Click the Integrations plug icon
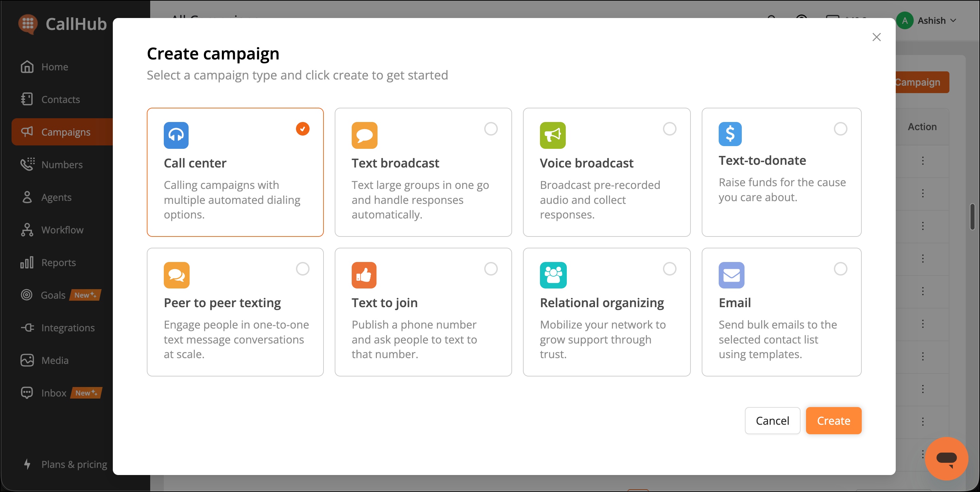Image resolution: width=980 pixels, height=492 pixels. click(28, 328)
